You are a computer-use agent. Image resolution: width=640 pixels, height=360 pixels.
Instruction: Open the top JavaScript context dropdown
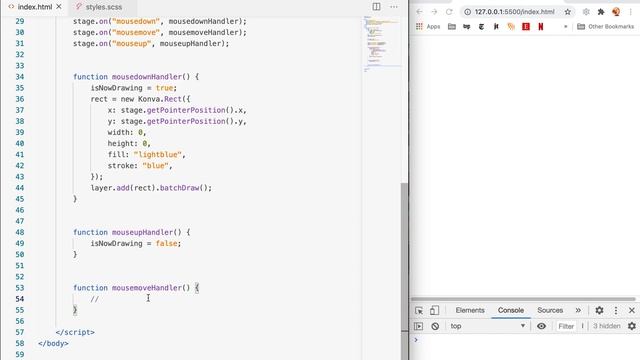pyautogui.click(x=487, y=326)
